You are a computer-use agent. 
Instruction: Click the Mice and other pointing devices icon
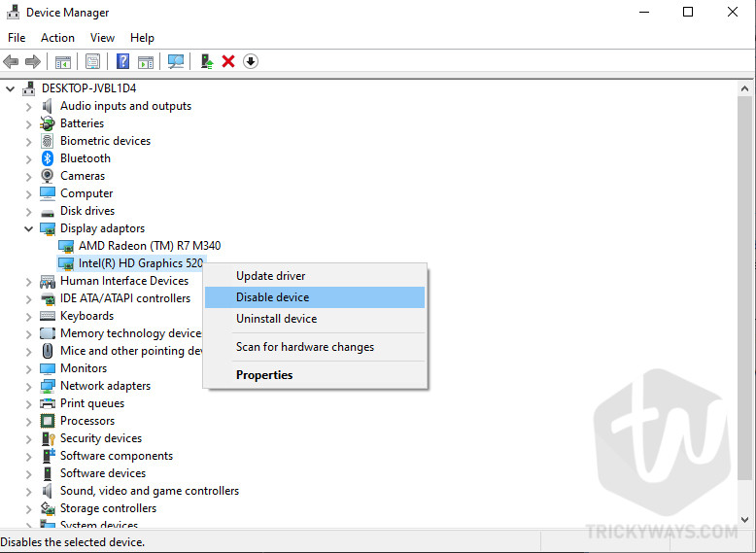tap(48, 351)
